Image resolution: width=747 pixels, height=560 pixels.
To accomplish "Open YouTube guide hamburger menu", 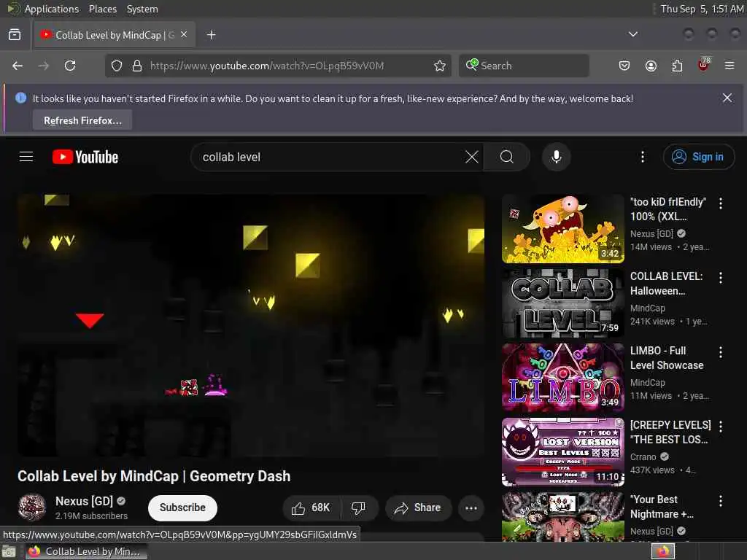I will coord(26,157).
